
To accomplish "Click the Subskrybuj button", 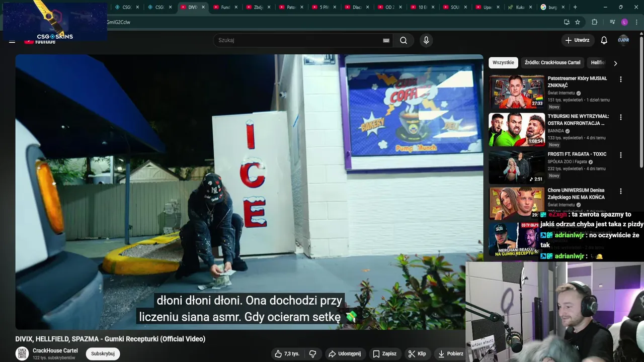I will pyautogui.click(x=103, y=354).
